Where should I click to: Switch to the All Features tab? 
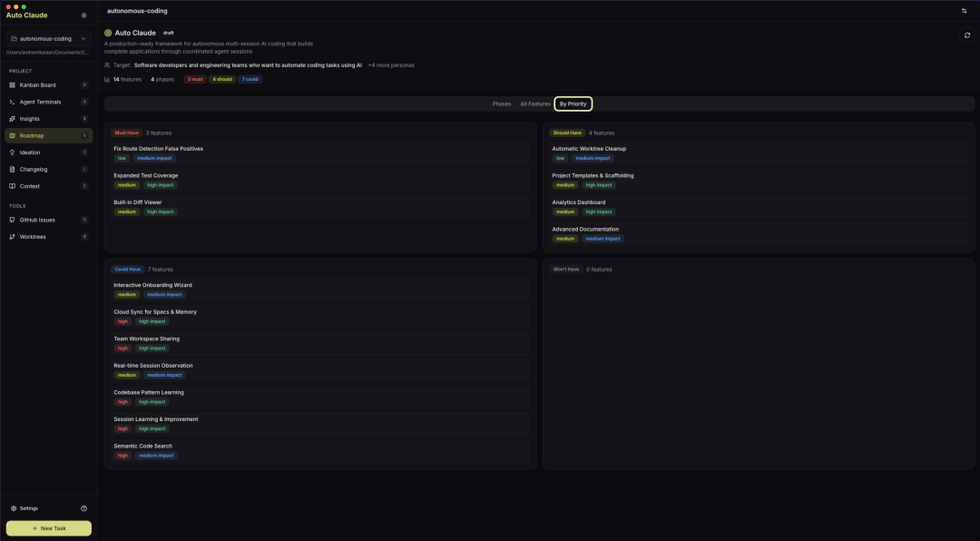tap(535, 103)
